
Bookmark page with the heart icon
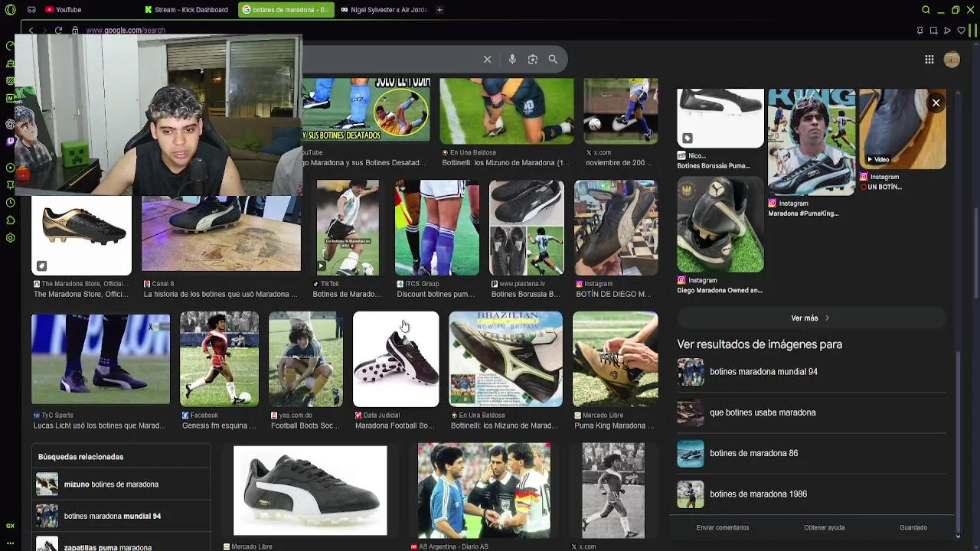[x=961, y=31]
